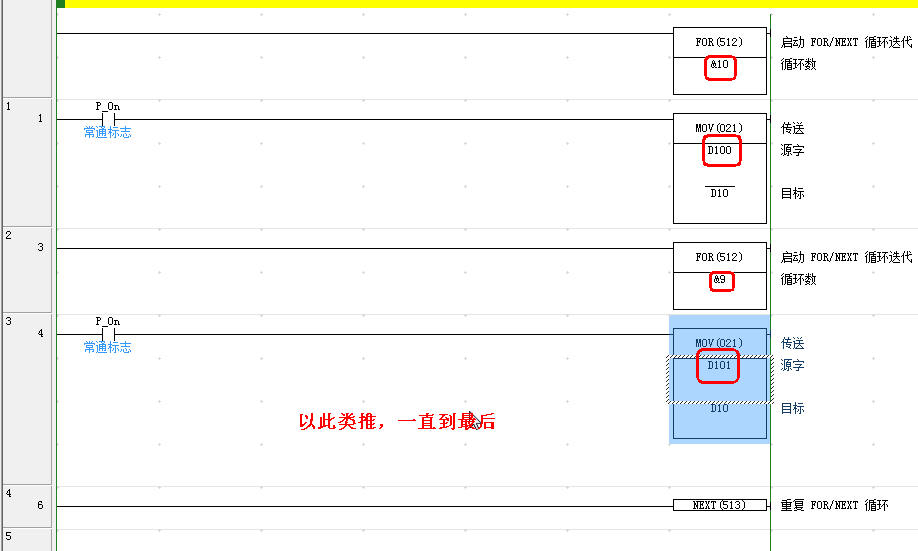Select the D10 destination in rung 1
This screenshot has width=918, height=551.
[719, 193]
